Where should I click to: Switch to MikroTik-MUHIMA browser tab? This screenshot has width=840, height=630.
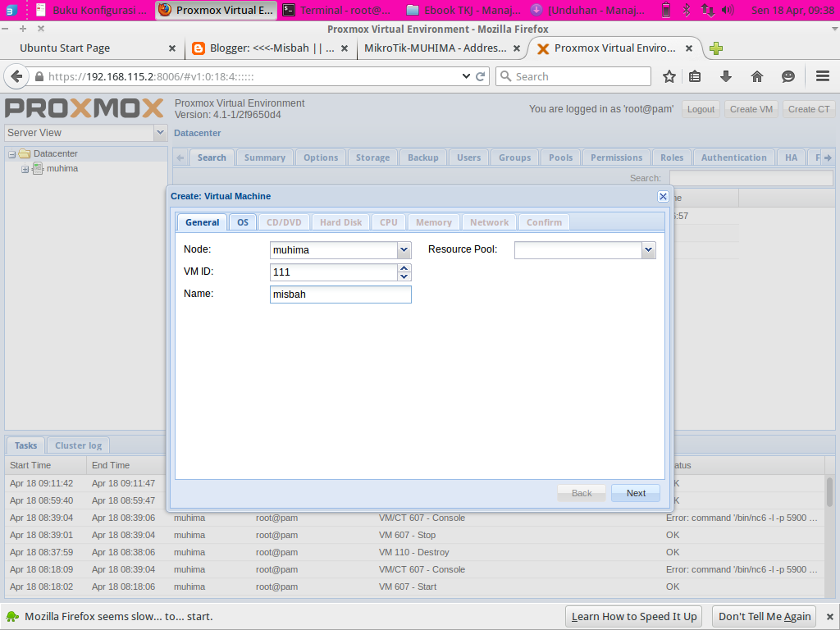(435, 48)
